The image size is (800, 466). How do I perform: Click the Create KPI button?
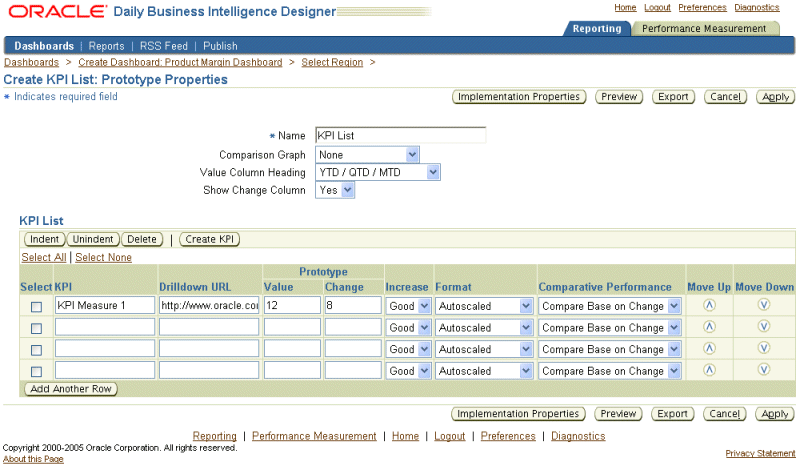[209, 239]
